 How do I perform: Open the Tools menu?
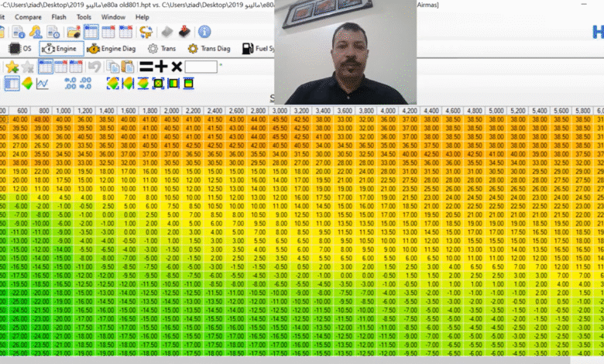pos(84,16)
